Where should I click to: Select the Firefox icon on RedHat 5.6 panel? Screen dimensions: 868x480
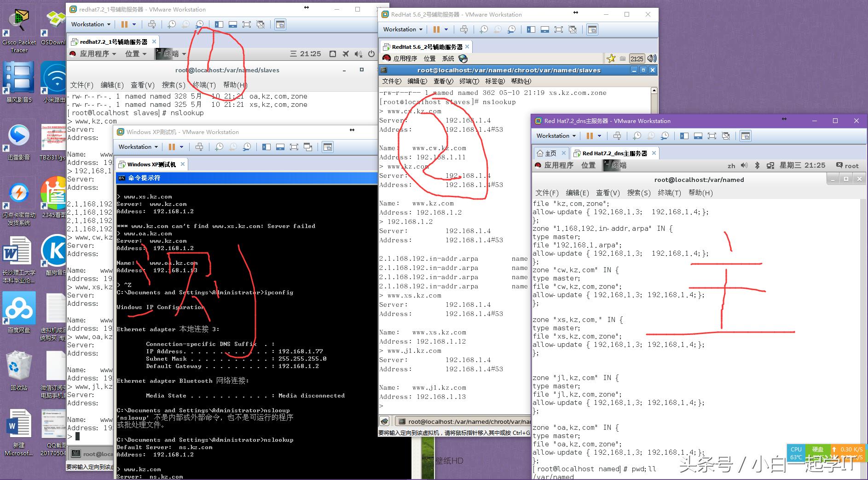click(463, 59)
